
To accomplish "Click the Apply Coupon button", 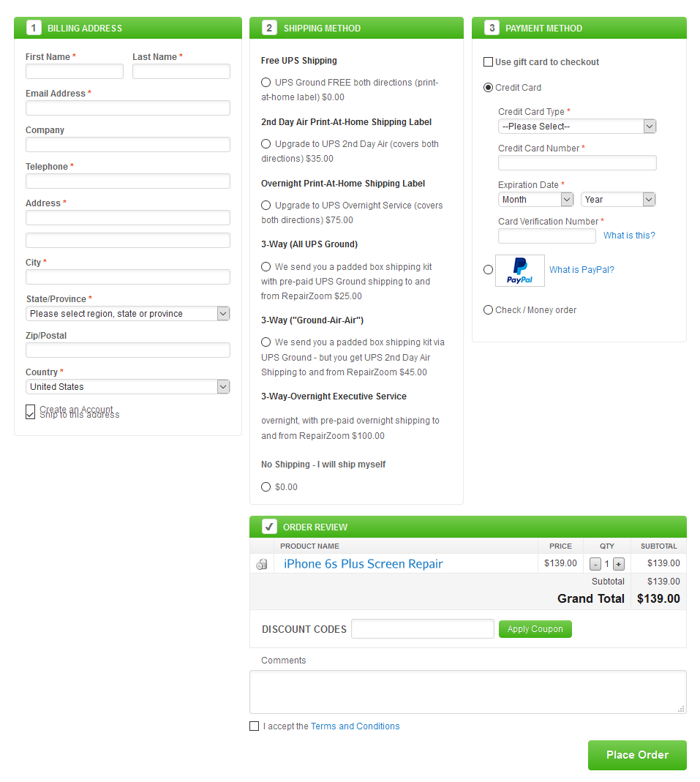I will [535, 629].
